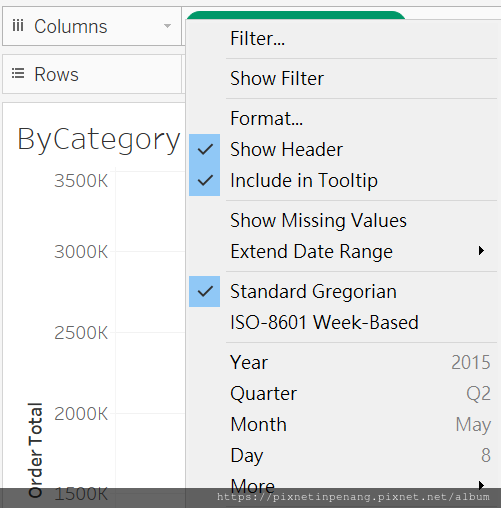Choose Month date part (May)
Viewport: 501px width, 508px height.
[343, 424]
